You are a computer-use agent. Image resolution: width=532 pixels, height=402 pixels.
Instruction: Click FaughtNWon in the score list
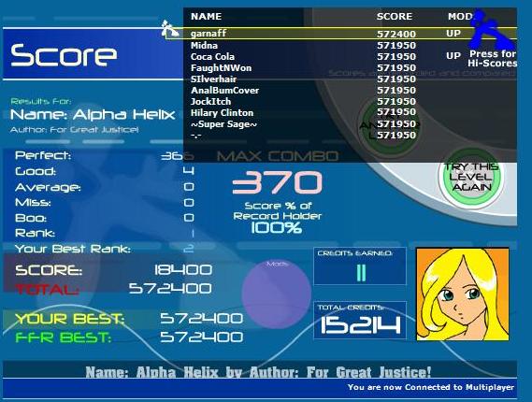click(221, 68)
